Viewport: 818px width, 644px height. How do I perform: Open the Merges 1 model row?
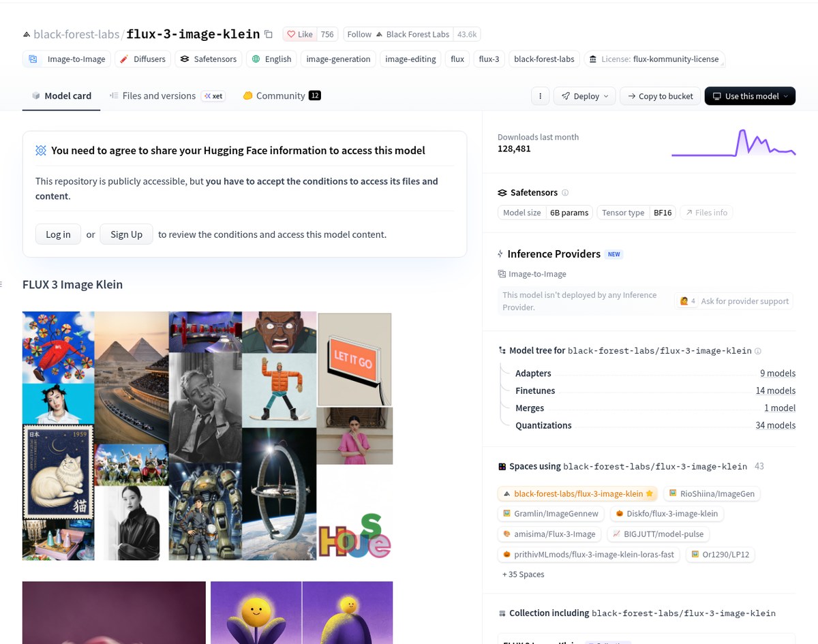(655, 408)
